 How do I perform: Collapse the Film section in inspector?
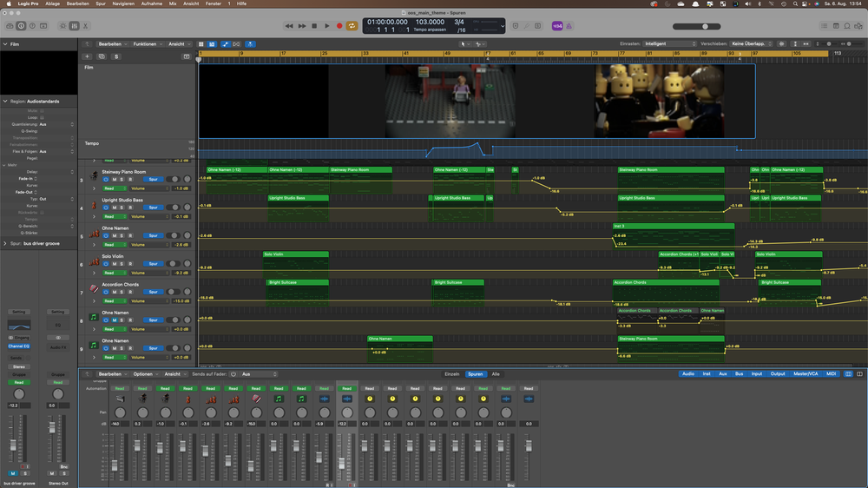point(5,44)
